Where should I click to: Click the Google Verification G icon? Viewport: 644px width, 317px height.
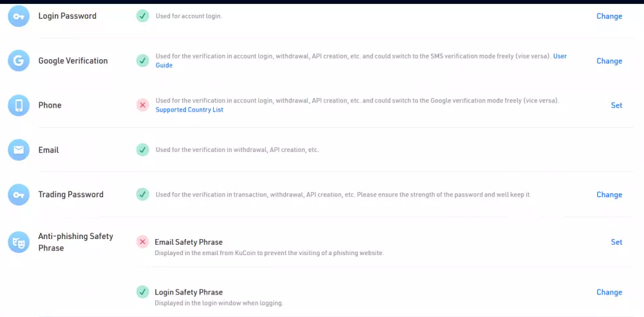click(19, 61)
